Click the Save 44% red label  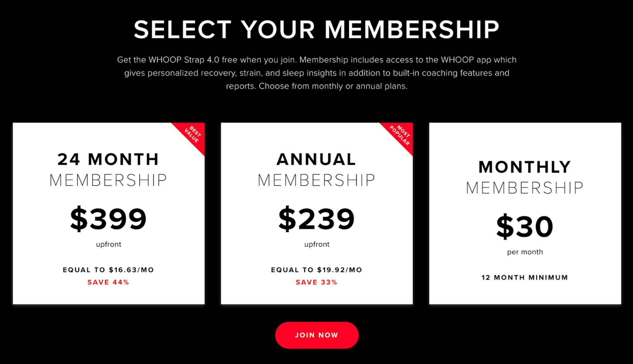[x=108, y=282]
